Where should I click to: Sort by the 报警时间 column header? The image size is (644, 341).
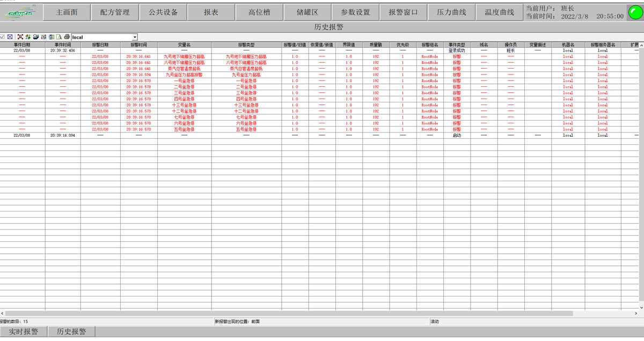coord(138,45)
